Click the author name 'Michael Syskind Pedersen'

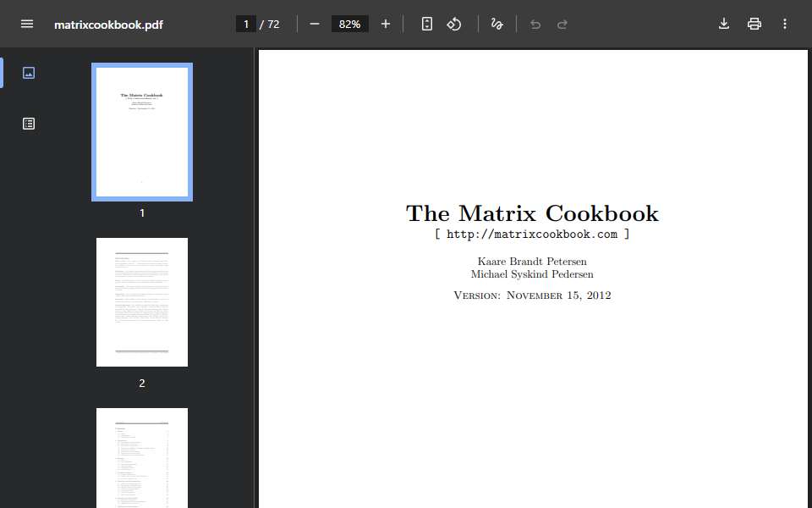point(532,274)
